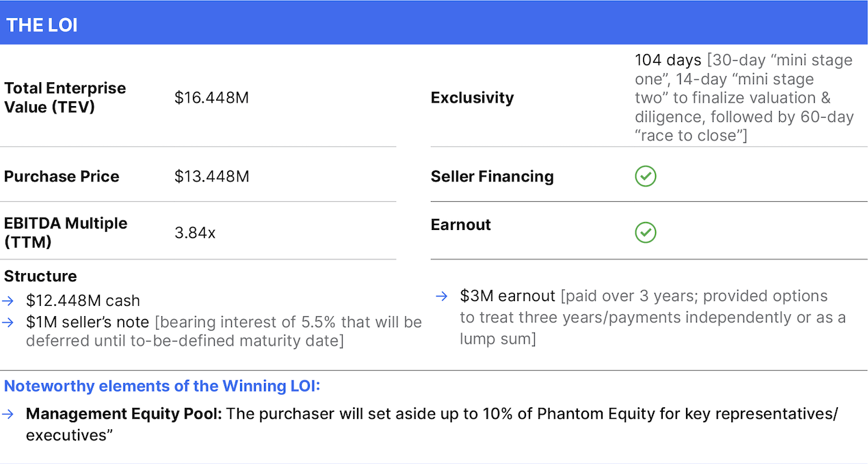Select the 104 days exclusivity text
Image resolution: width=868 pixels, height=464 pixels.
pos(668,60)
